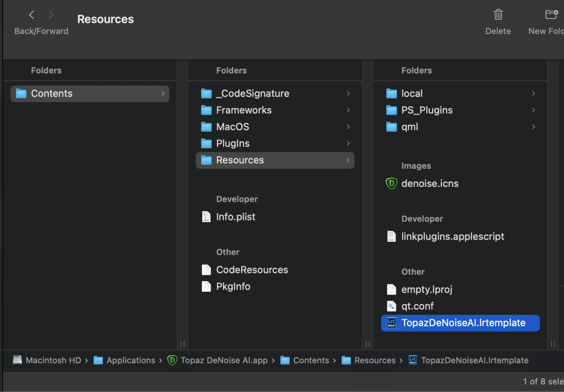Click the local folder icon
This screenshot has height=392, width=564.
point(392,93)
